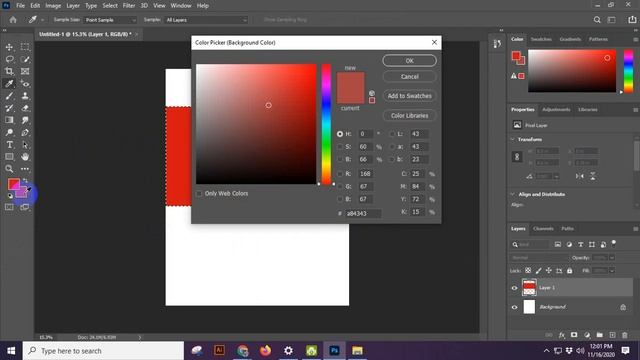Close the Color Picker dialog
Image resolution: width=640 pixels, height=360 pixels.
click(434, 42)
